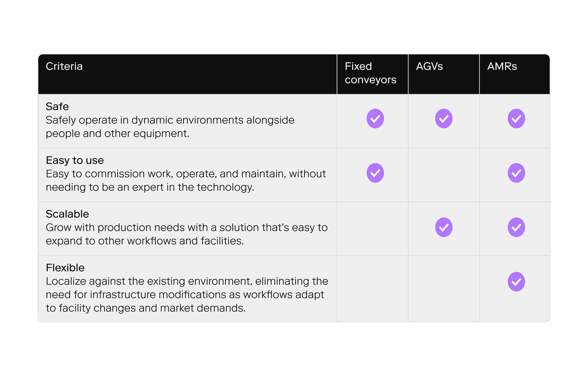Select Easy to use checkmark for Fixed conveyors
The width and height of the screenshot is (588, 376).
[x=375, y=173]
